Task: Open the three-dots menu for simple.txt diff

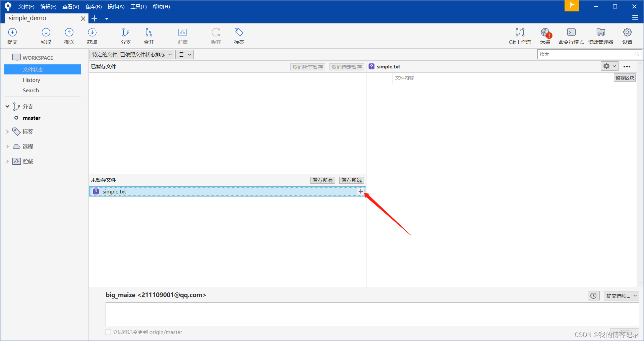Action: click(x=627, y=66)
